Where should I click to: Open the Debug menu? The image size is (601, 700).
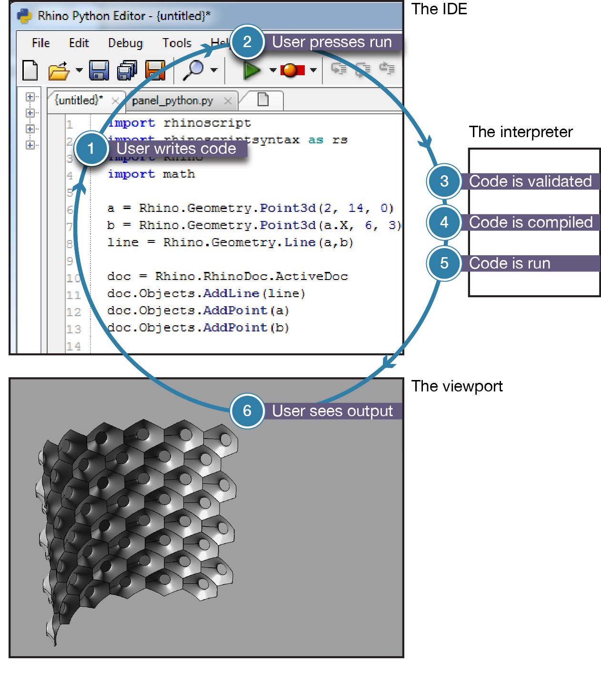(125, 43)
